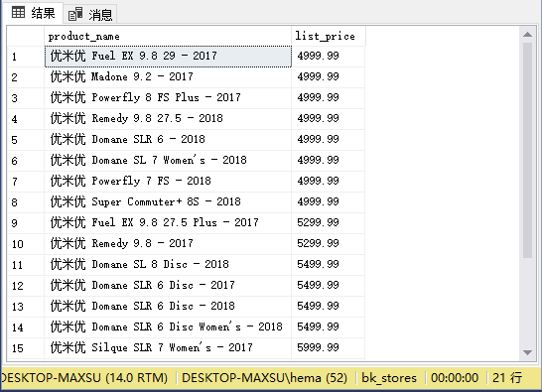Viewport: 542px width, 392px height.
Task: Select cell 优米优 Remedy 9.8 27.5 - 2018
Action: tap(168, 118)
